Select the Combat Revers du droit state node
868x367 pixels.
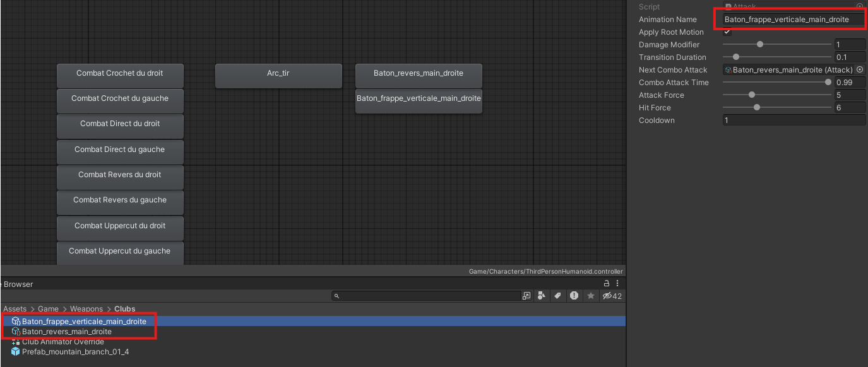[x=120, y=177]
